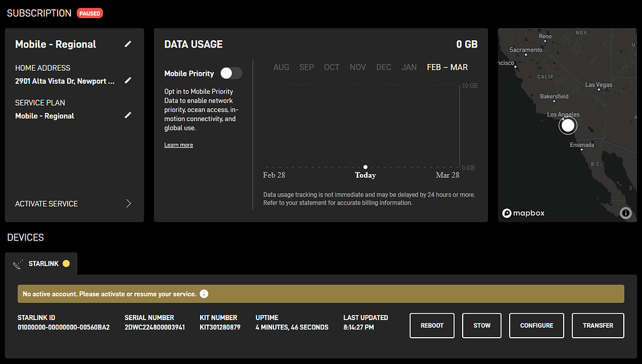This screenshot has height=364, width=642.
Task: Click Bakersfield label on the map
Action: (x=554, y=96)
